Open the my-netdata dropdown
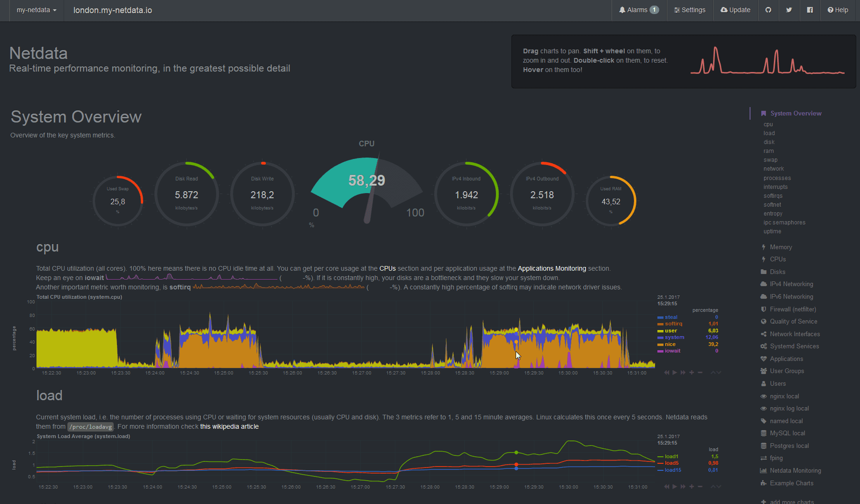The width and height of the screenshot is (860, 504). (x=35, y=10)
